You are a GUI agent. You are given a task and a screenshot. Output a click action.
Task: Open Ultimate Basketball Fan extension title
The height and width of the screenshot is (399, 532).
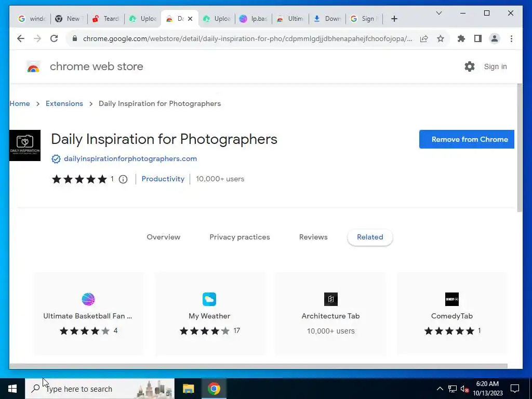pyautogui.click(x=87, y=316)
